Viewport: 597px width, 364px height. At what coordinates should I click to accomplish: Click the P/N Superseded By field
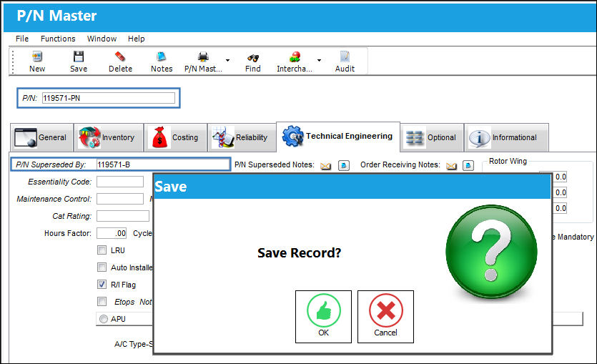click(163, 164)
